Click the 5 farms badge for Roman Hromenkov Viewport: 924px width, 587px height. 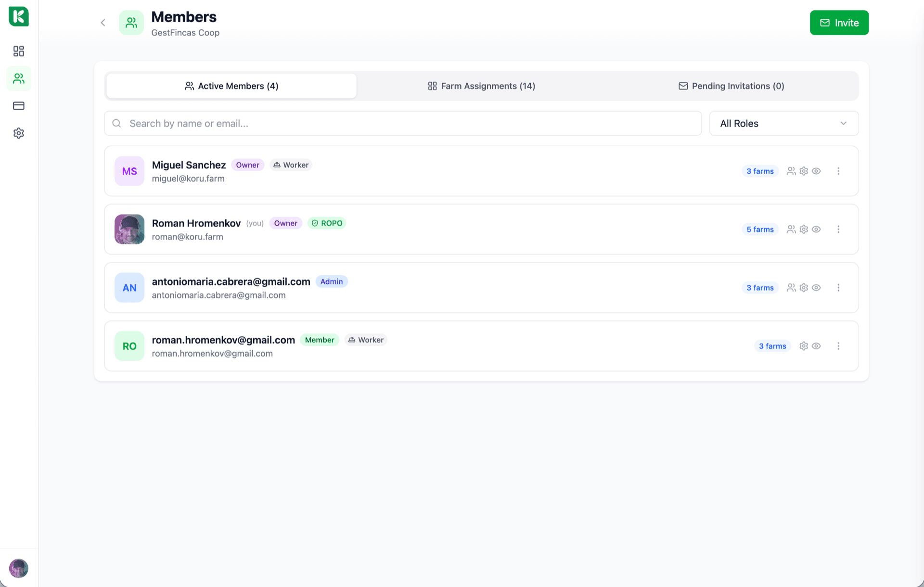pos(760,230)
